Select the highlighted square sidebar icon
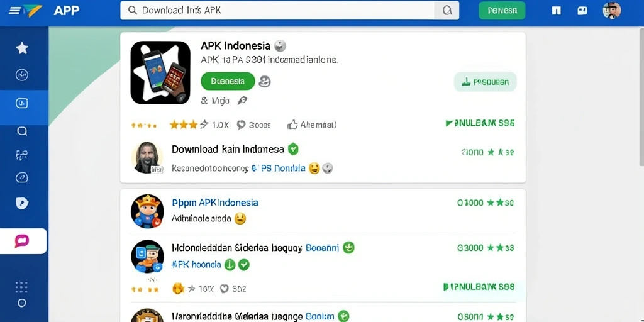The width and height of the screenshot is (644, 322). coord(22,103)
